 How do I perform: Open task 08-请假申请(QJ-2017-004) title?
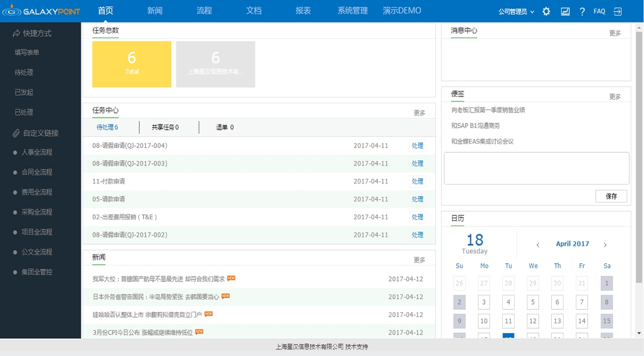coord(130,145)
